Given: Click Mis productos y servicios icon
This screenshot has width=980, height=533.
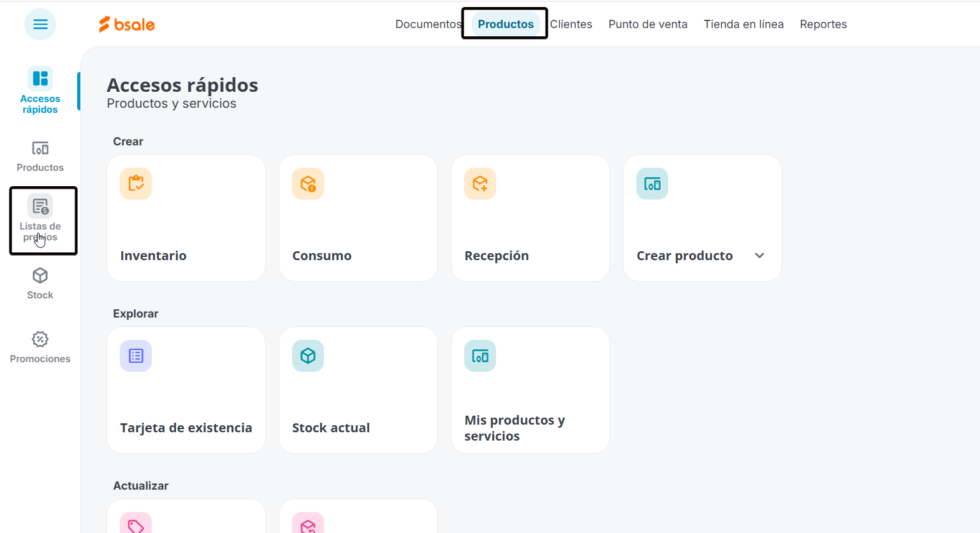Looking at the screenshot, I should pyautogui.click(x=480, y=356).
